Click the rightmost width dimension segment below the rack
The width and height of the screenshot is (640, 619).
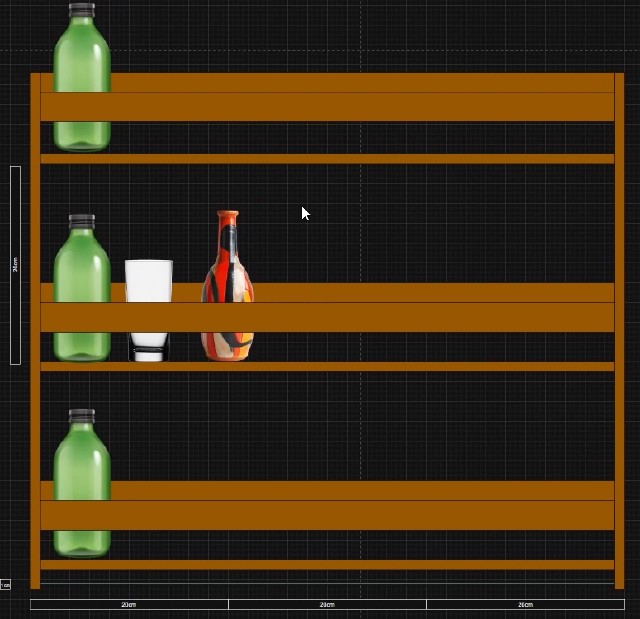525,604
